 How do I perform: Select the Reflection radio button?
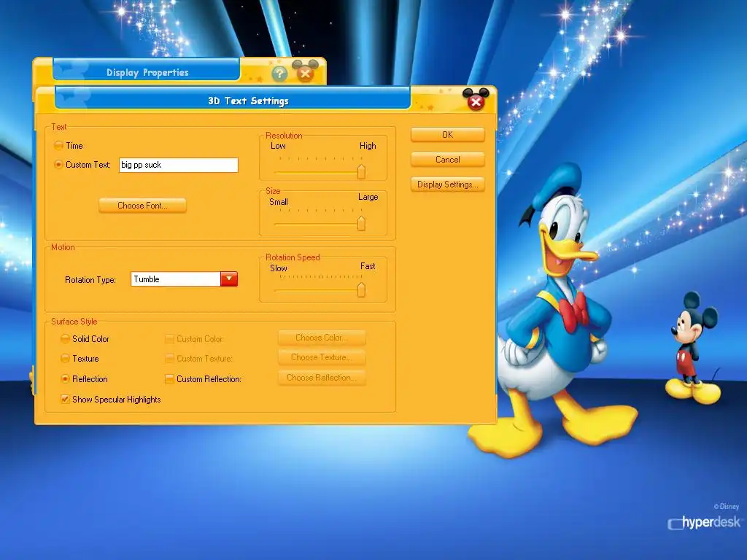click(x=65, y=378)
